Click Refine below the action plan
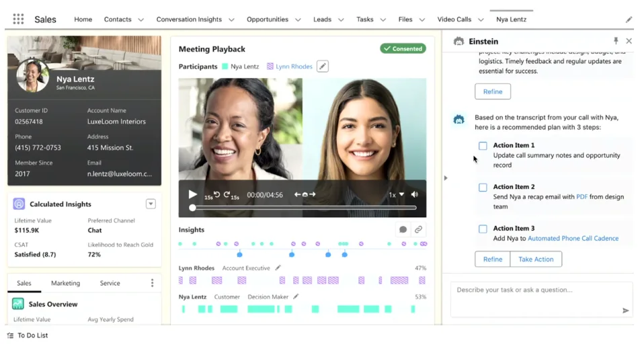This screenshot has width=644, height=359. [493, 260]
